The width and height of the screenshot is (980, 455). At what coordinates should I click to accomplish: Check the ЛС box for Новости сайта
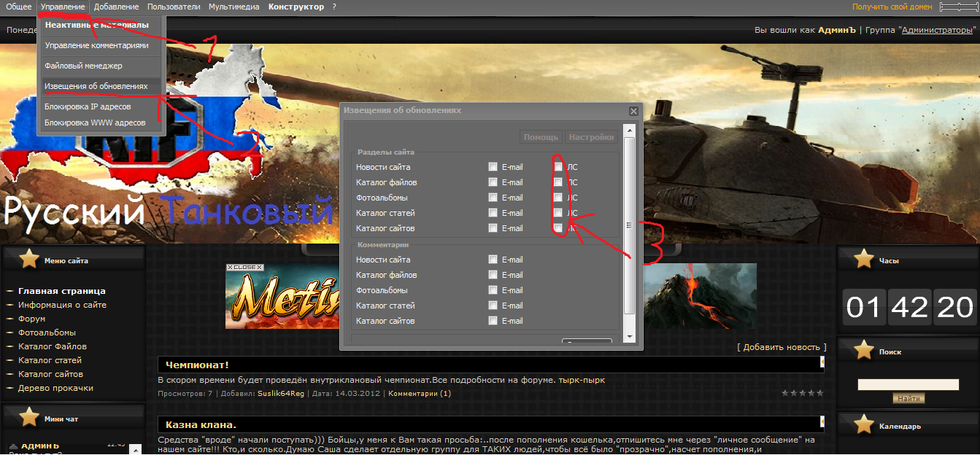[x=558, y=167]
